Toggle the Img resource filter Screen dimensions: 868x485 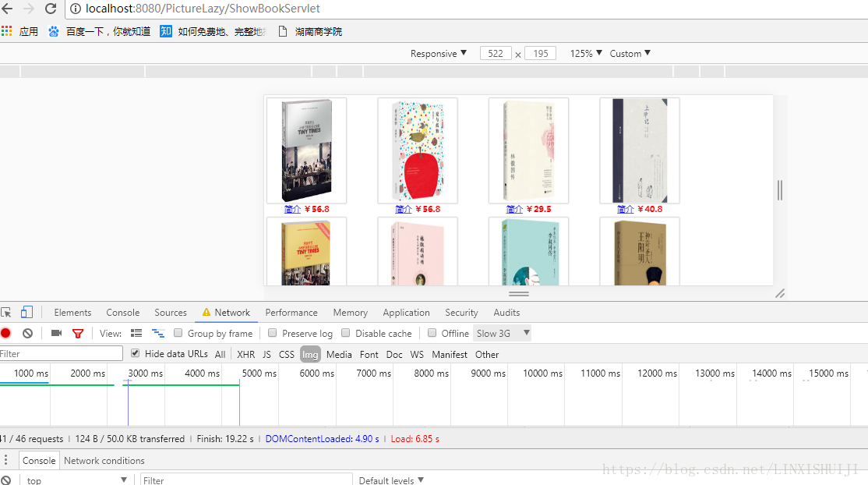[310, 354]
